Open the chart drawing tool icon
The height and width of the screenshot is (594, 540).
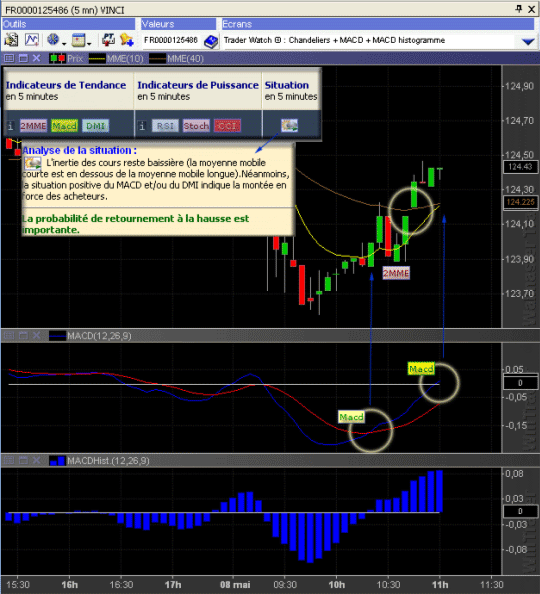coord(32,40)
